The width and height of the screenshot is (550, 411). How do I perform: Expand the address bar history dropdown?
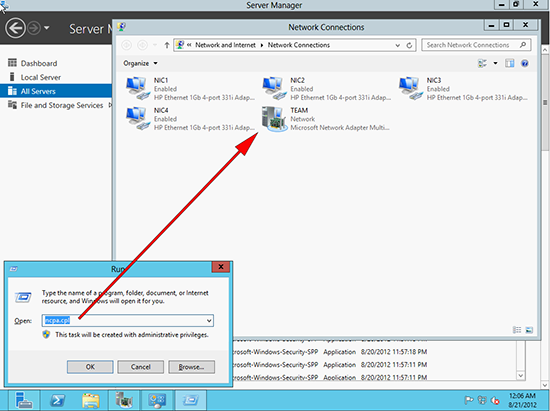(397, 45)
